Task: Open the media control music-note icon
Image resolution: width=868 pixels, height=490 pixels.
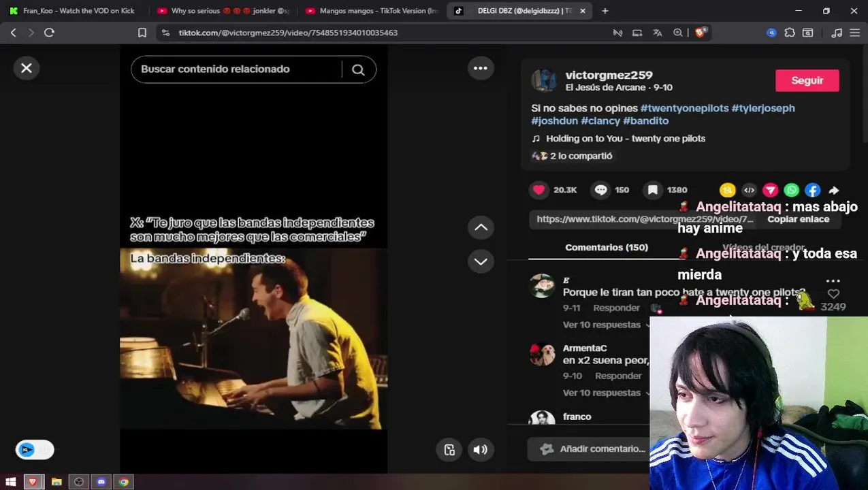Action: click(837, 33)
